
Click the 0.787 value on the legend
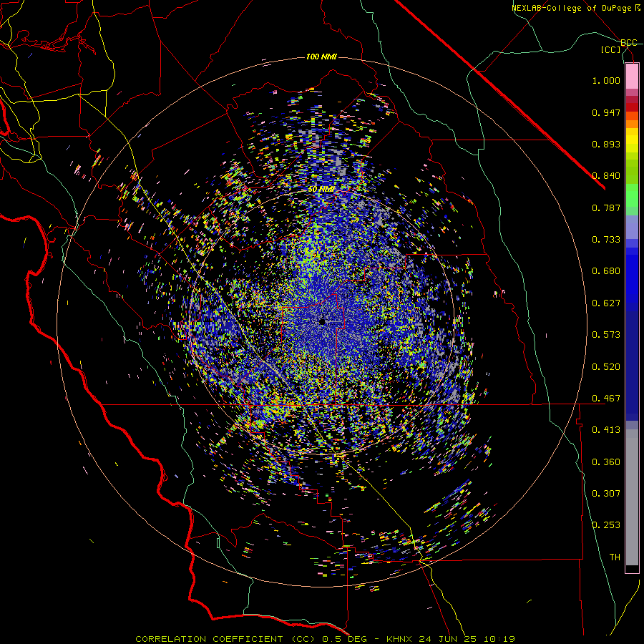tap(606, 208)
